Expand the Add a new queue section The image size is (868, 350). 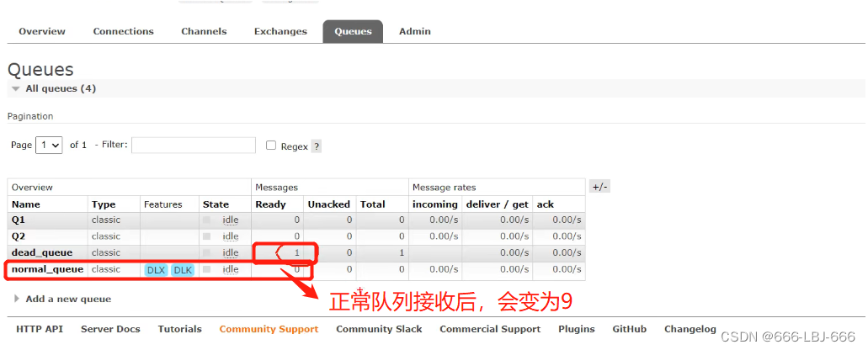(68, 299)
